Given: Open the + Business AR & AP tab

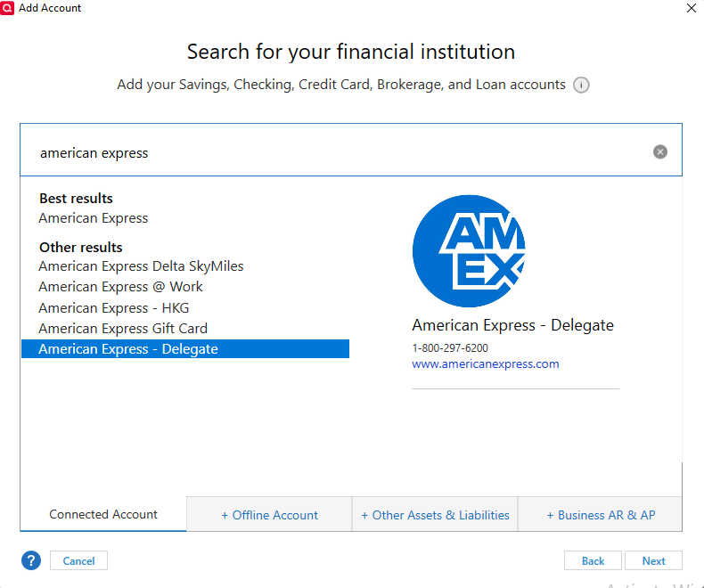Looking at the screenshot, I should (x=601, y=515).
